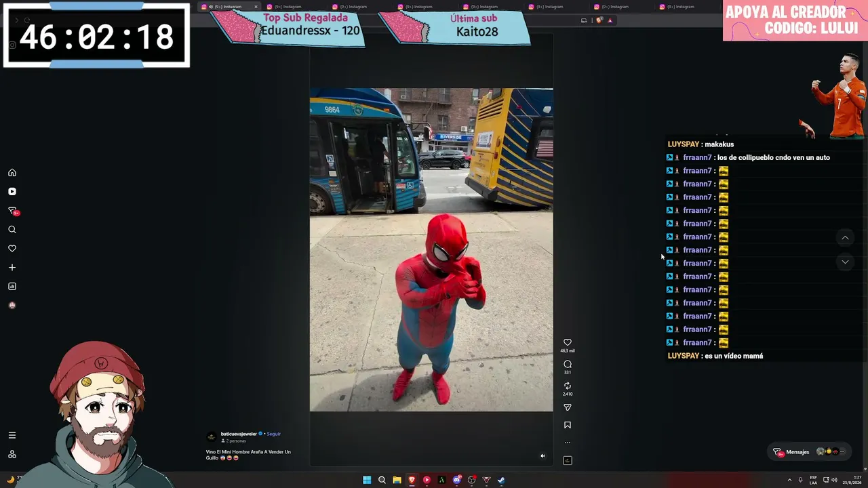Open the Brave Shields icon in the toolbar

coord(599,20)
